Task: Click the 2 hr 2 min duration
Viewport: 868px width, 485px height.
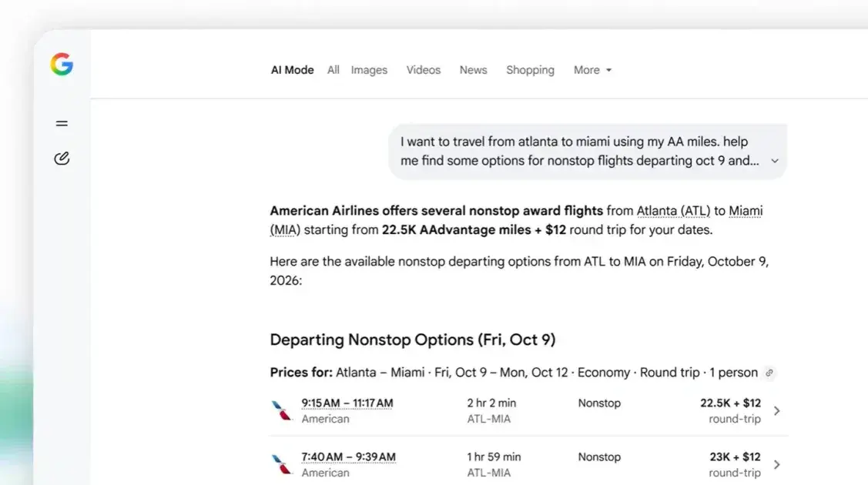Action: (491, 403)
